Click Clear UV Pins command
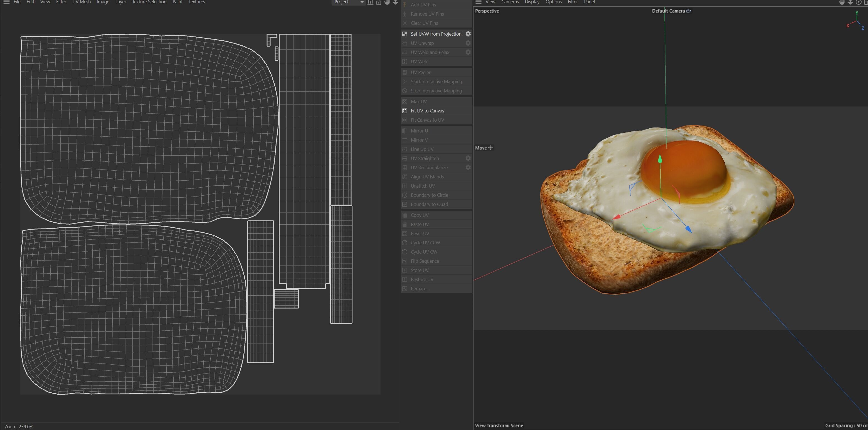The height and width of the screenshot is (430, 868). click(436, 23)
